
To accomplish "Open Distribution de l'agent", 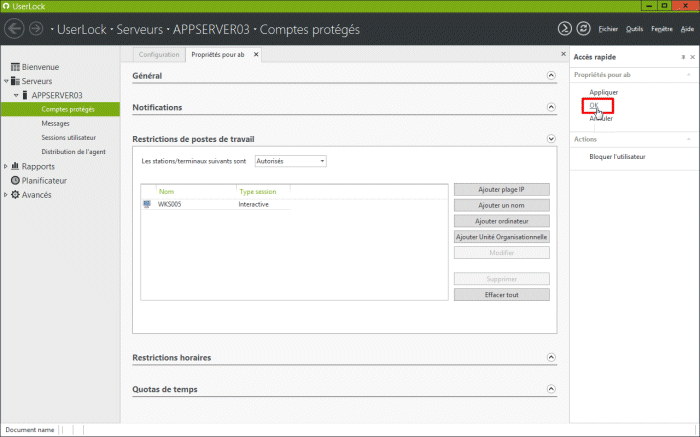I will pos(74,152).
